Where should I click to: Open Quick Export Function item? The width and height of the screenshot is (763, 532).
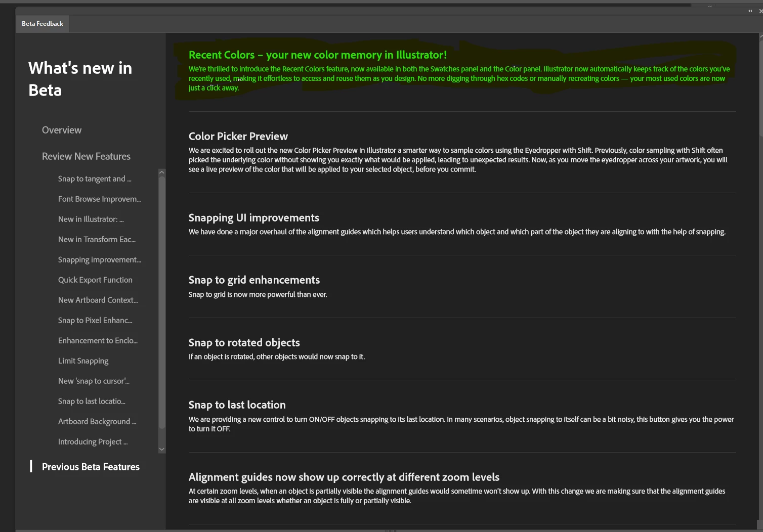(x=95, y=280)
